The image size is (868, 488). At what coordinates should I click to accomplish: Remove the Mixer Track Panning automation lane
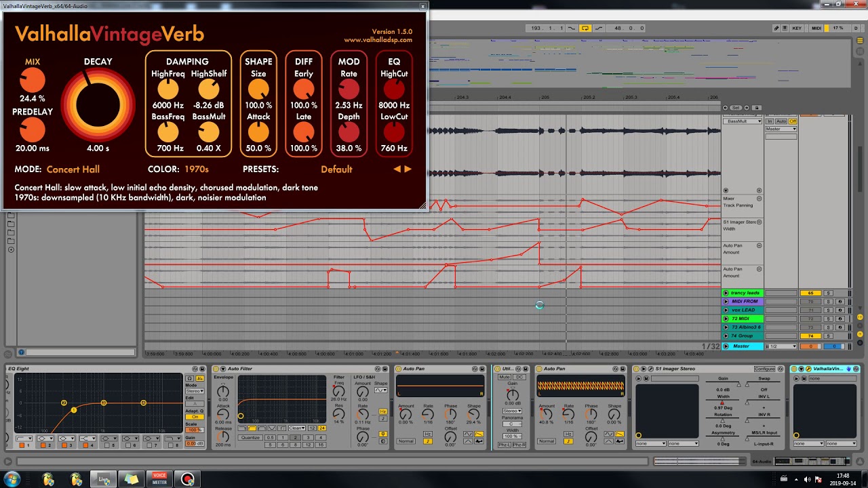(x=759, y=199)
